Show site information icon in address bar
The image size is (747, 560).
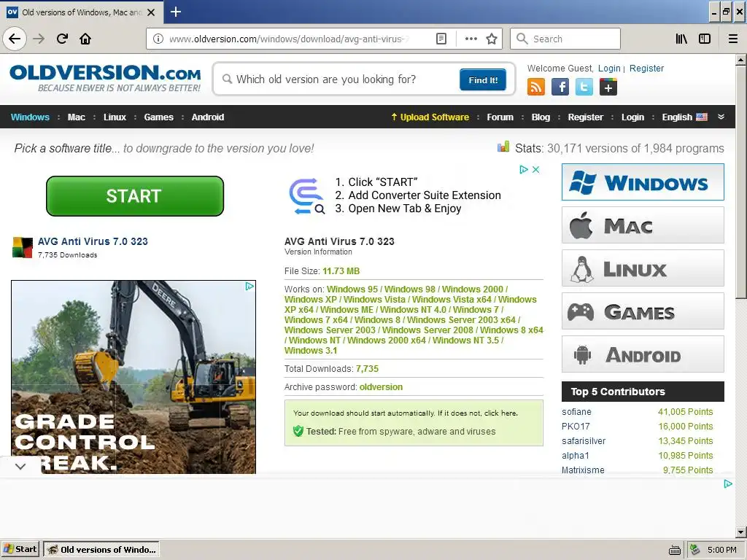[158, 39]
